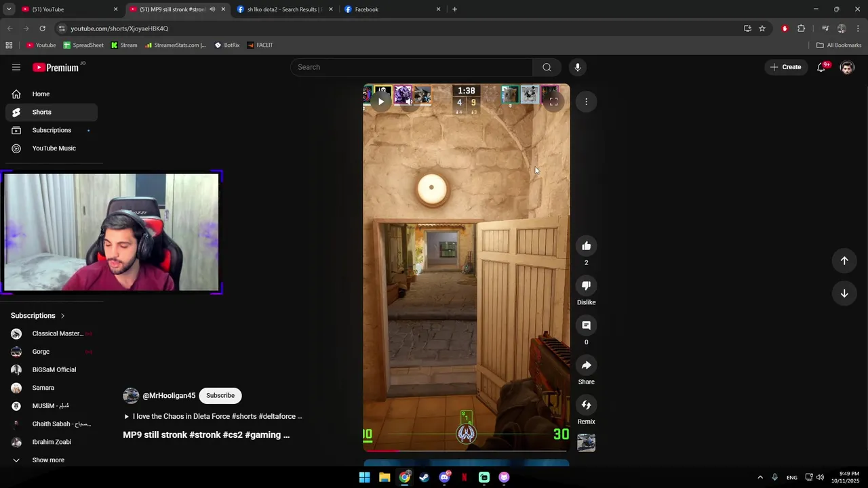Open the Short's three-dot more menu
This screenshot has height=488, width=868.
pyautogui.click(x=587, y=102)
